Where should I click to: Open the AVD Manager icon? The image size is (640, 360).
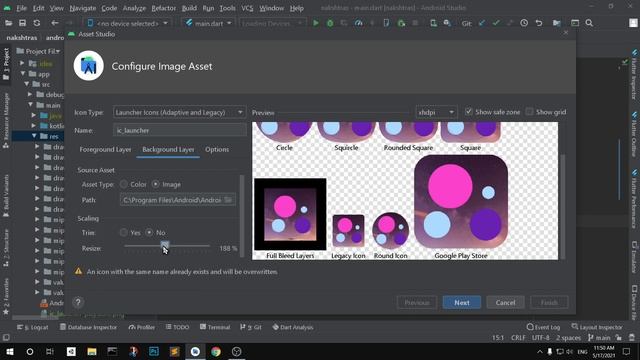(x=433, y=23)
